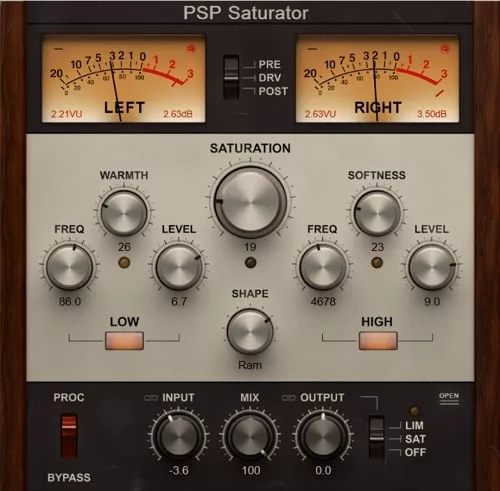Click the output value 0.0
The height and width of the screenshot is (491, 500).
323,470
